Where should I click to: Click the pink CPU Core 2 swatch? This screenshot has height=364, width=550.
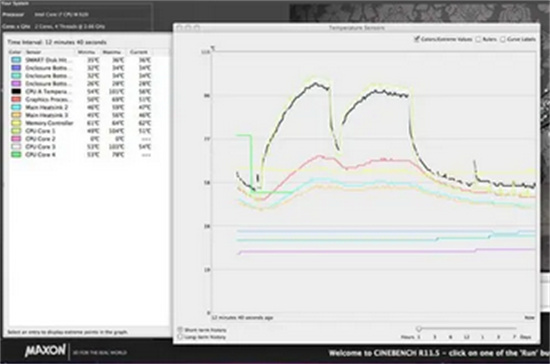pyautogui.click(x=16, y=139)
